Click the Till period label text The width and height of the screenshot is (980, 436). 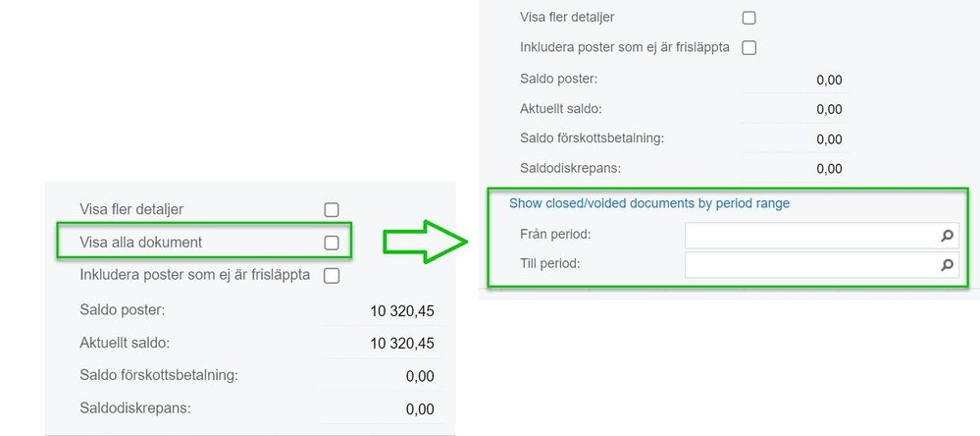pos(550,264)
